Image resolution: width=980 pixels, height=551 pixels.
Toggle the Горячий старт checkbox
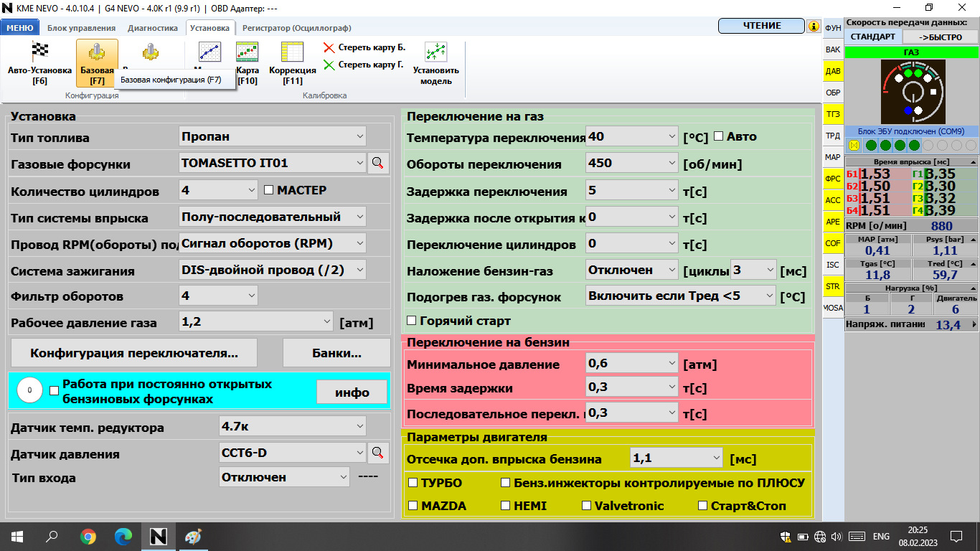coord(412,321)
